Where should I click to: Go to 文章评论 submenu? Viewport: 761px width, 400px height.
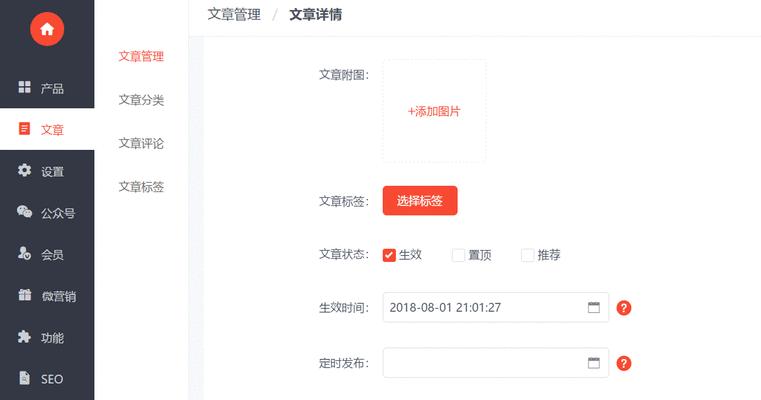(141, 143)
